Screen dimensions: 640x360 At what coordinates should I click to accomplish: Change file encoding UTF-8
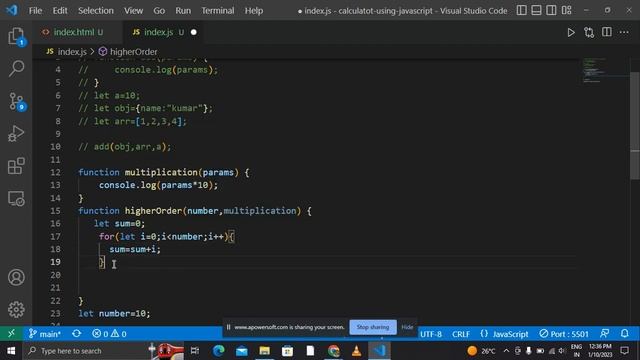tap(431, 334)
